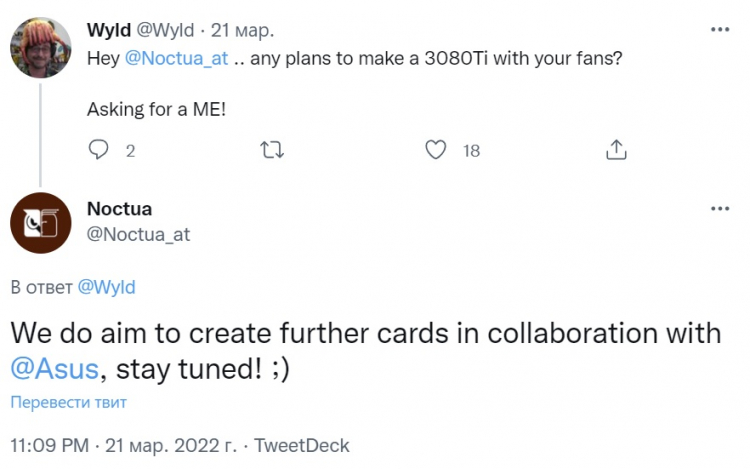
Task: Click the 11:09 PM tweet timestamp
Action: coord(50,444)
